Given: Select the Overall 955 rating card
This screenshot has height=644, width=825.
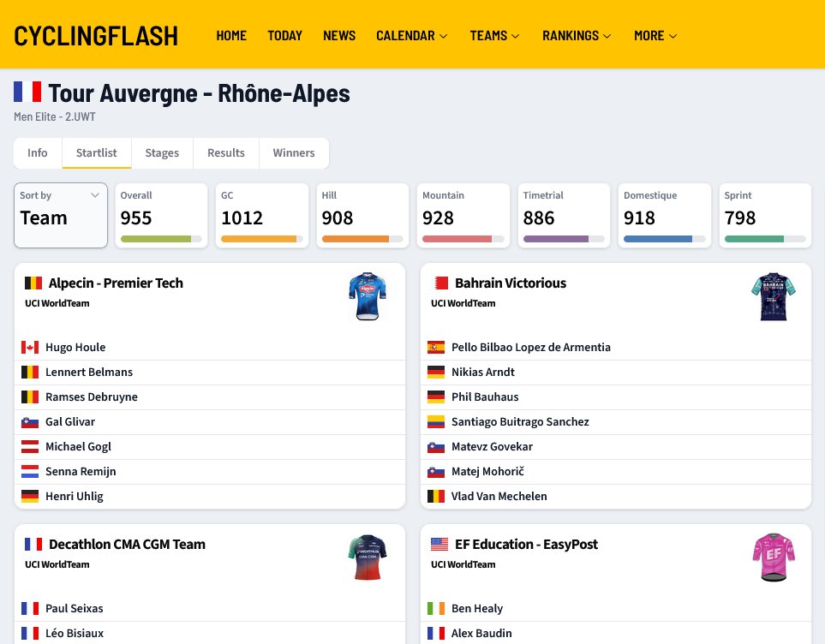Looking at the screenshot, I should pos(161,215).
